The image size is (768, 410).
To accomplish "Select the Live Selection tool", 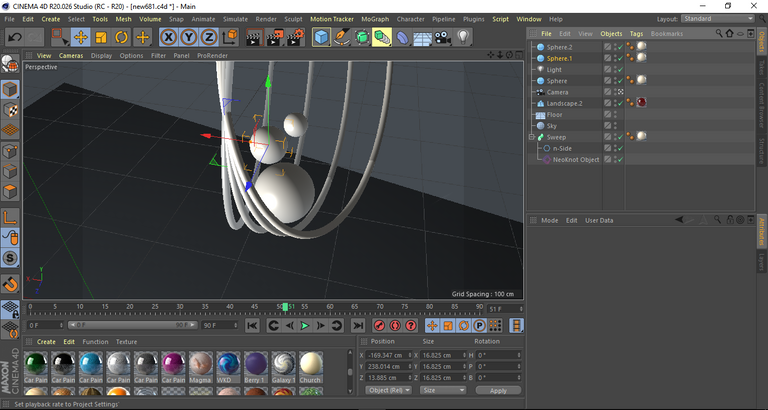I will click(x=60, y=37).
